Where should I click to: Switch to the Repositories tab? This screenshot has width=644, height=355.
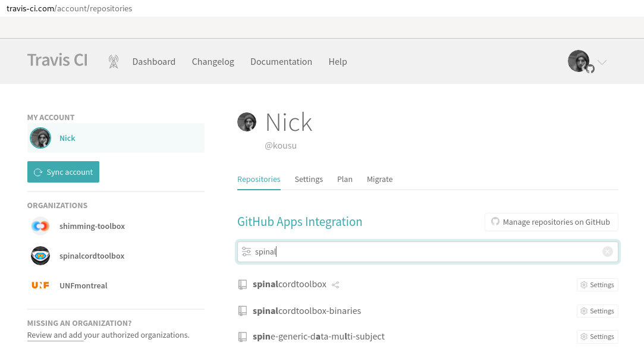(x=259, y=179)
